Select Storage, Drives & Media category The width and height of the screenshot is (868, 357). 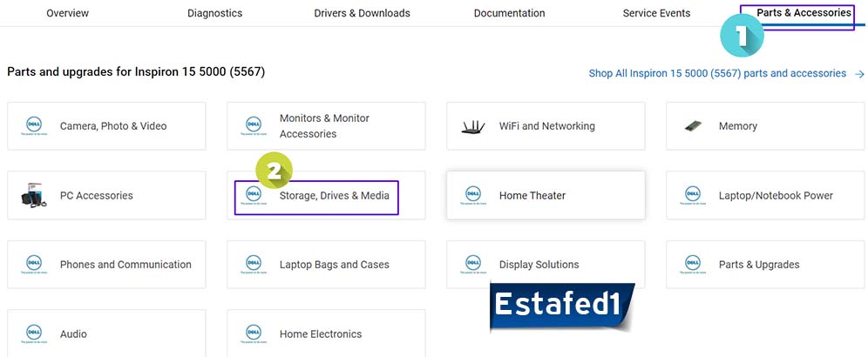326,195
